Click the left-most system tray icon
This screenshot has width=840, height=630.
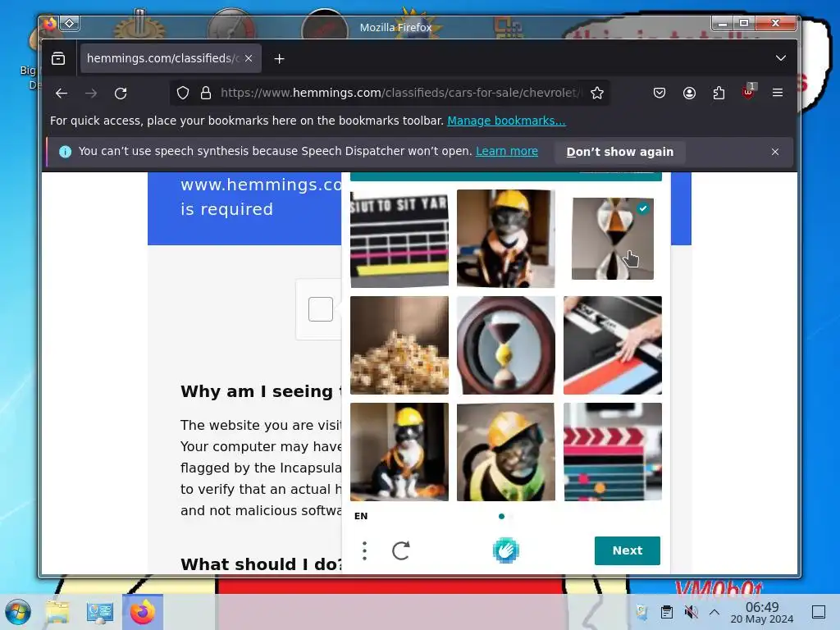(641, 612)
